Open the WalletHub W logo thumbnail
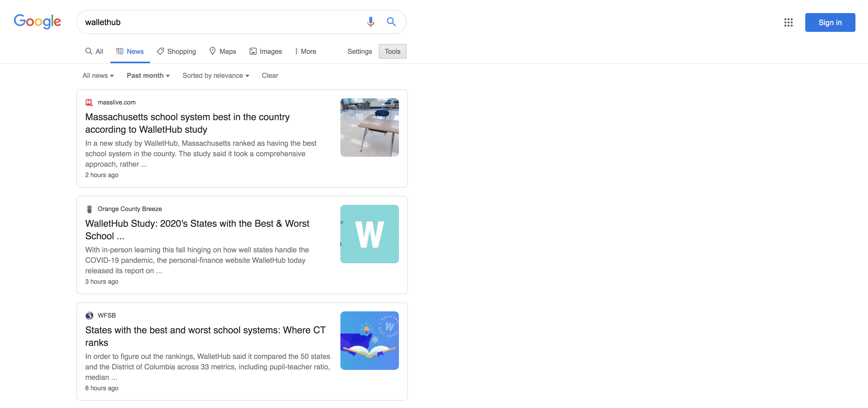Viewport: 868px width, 408px height. (369, 234)
